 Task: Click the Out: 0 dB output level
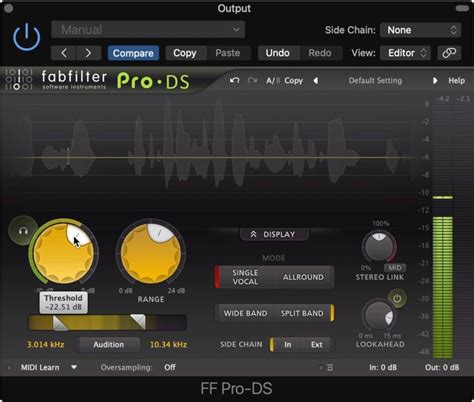coord(442,367)
